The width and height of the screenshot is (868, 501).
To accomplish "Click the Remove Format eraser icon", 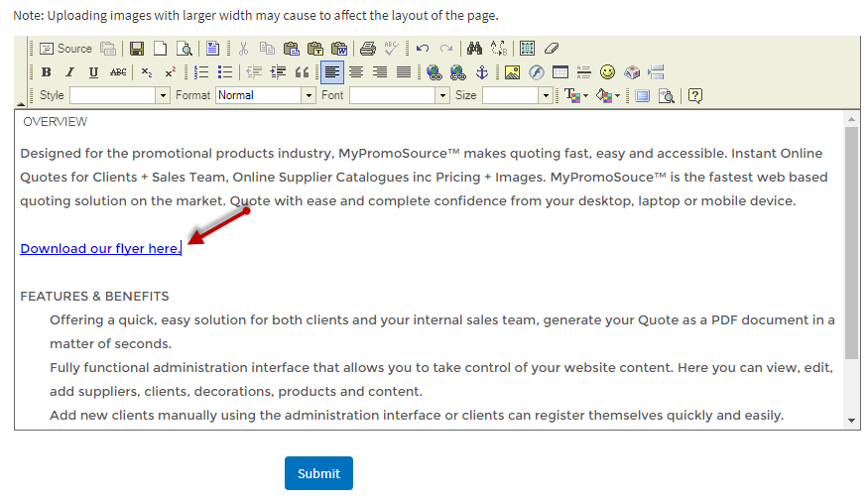I will (x=551, y=49).
